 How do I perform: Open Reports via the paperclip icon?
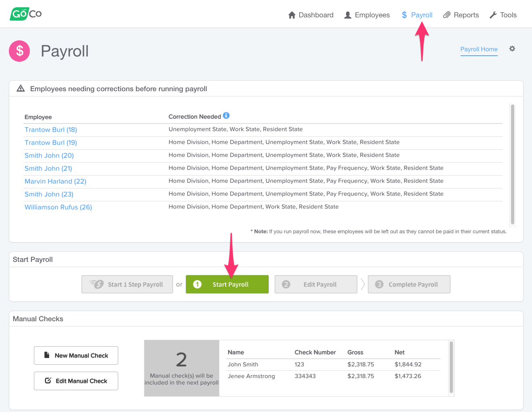click(x=446, y=15)
